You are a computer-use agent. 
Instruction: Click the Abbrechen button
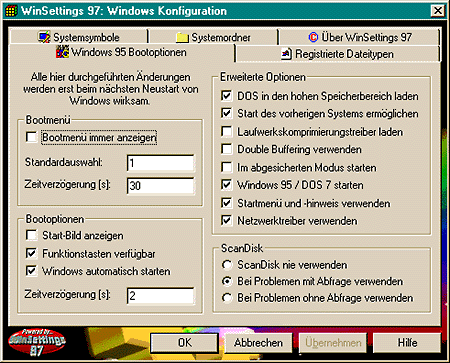tap(258, 343)
